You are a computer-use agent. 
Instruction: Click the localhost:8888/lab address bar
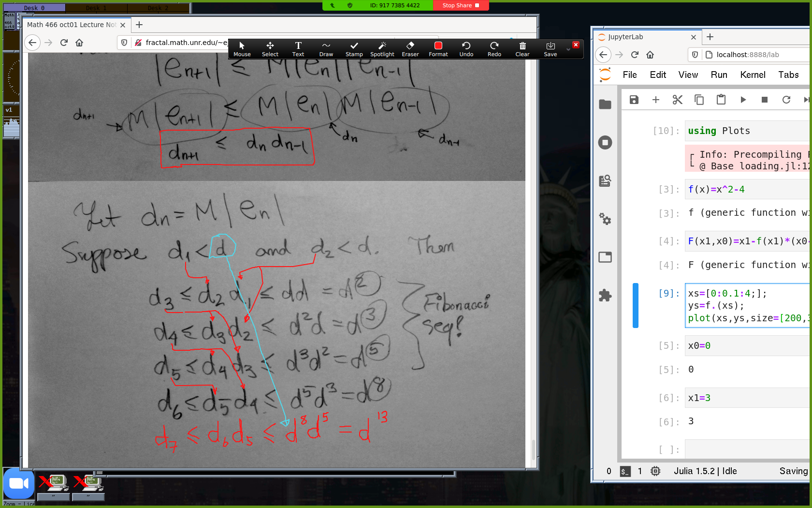coord(754,55)
